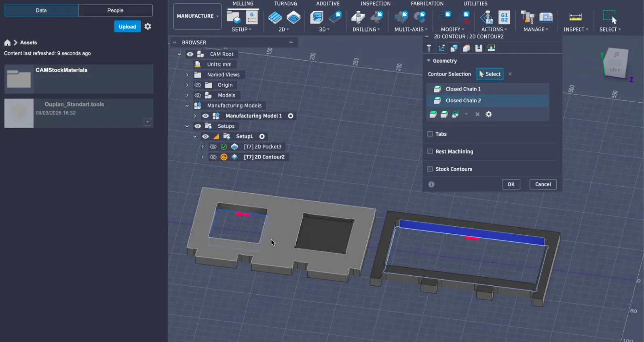
Task: Activate Setup1 using its radio circle
Action: [262, 137]
